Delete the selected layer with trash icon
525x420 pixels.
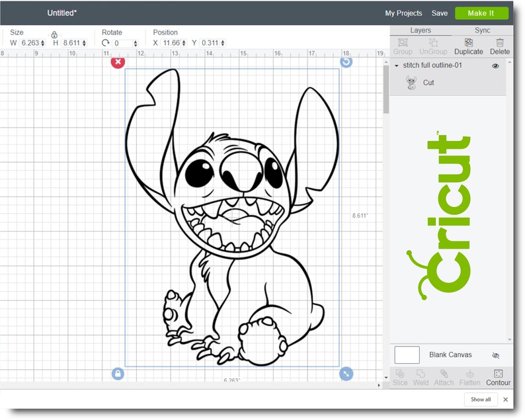[x=500, y=46]
